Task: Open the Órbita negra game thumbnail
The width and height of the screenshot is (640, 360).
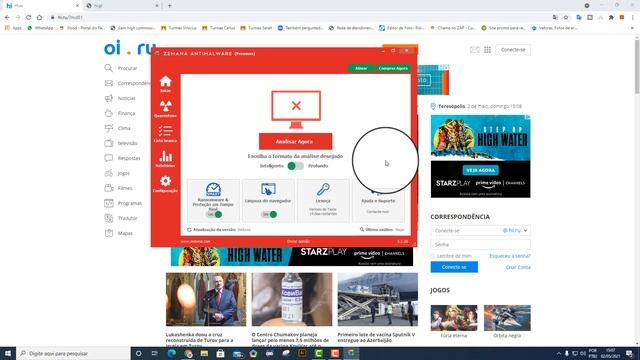Action: [507, 318]
